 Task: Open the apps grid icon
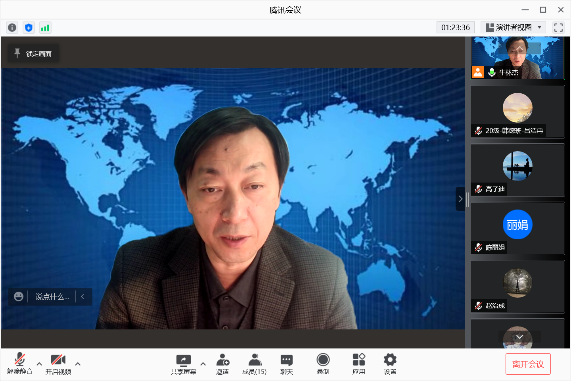[x=359, y=364]
